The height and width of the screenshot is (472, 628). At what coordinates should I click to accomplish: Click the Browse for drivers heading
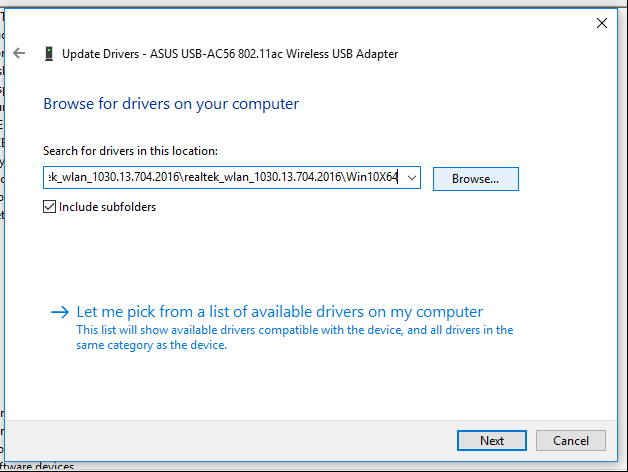point(171,104)
